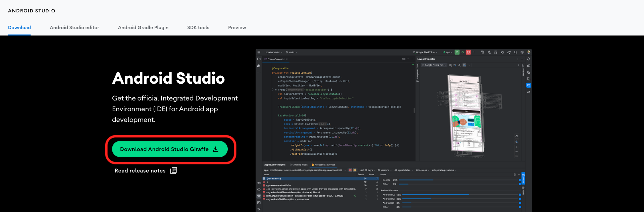
Task: Select the Download tab
Action: click(19, 27)
